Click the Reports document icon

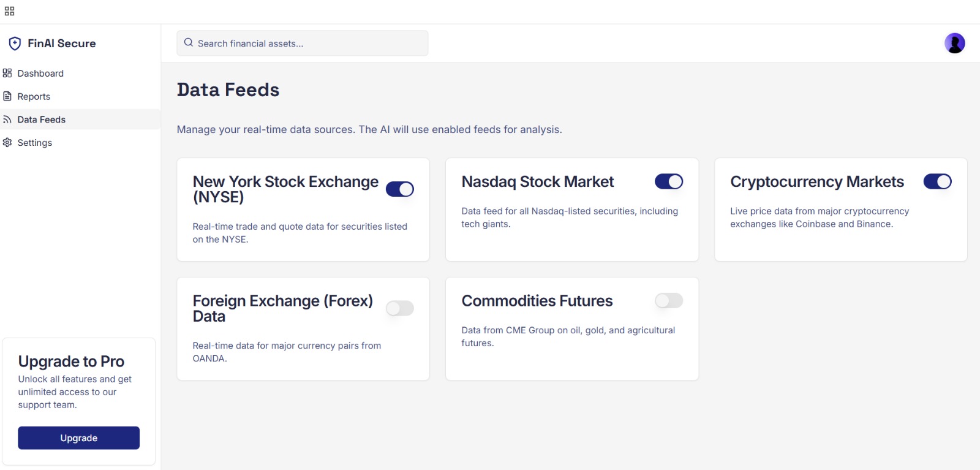coord(7,96)
